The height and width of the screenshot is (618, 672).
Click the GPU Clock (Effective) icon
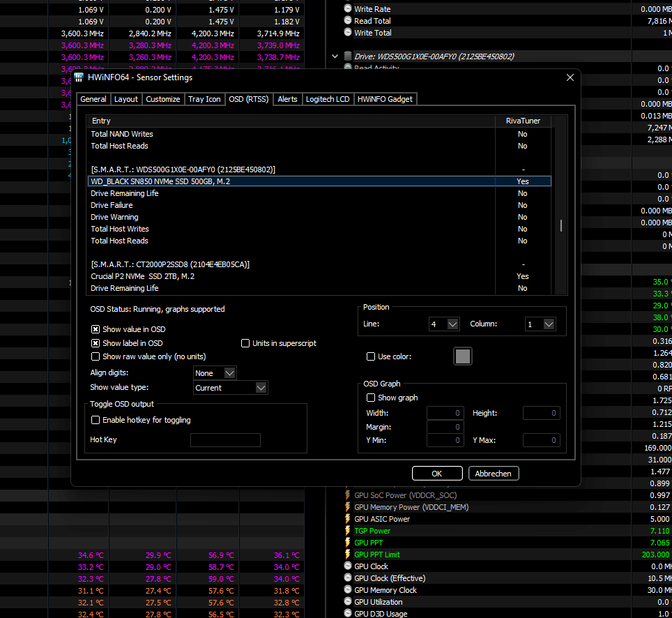point(348,578)
